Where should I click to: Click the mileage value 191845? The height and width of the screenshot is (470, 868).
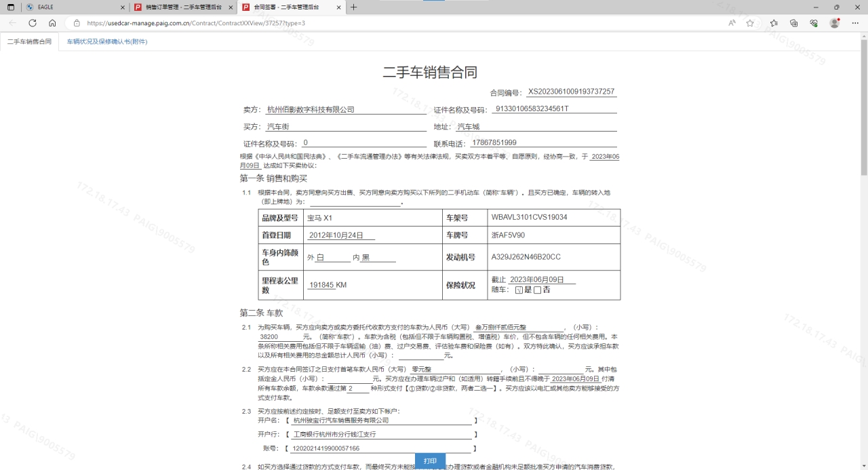(321, 285)
